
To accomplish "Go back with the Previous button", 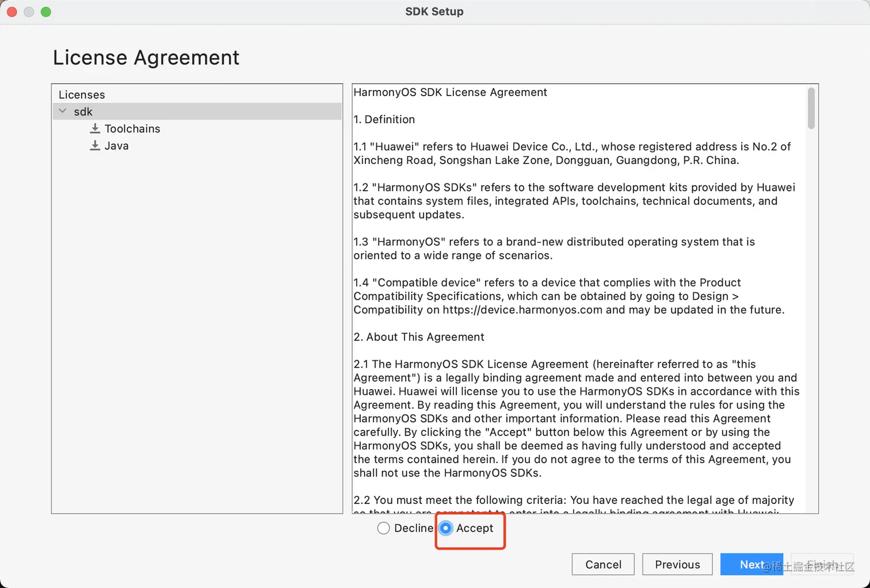I will tap(677, 564).
